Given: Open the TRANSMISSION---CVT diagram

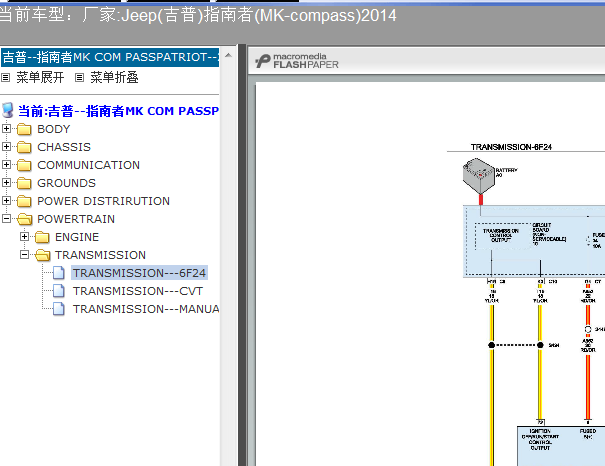Looking at the screenshot, I should pos(138,291).
